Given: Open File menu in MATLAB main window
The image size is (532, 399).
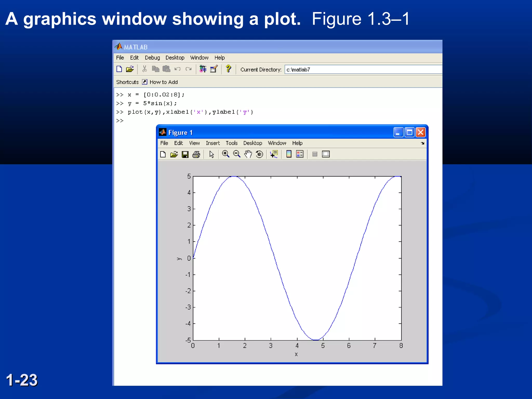Looking at the screenshot, I should [x=120, y=58].
